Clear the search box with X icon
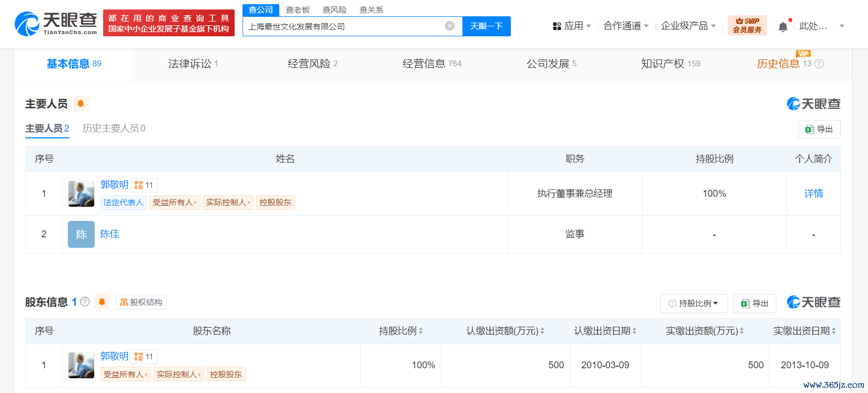 pyautogui.click(x=450, y=26)
